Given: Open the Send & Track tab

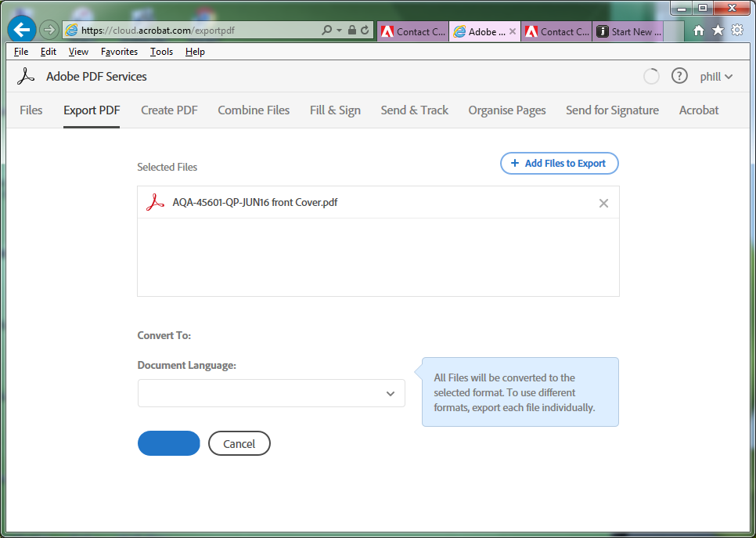Looking at the screenshot, I should (415, 110).
